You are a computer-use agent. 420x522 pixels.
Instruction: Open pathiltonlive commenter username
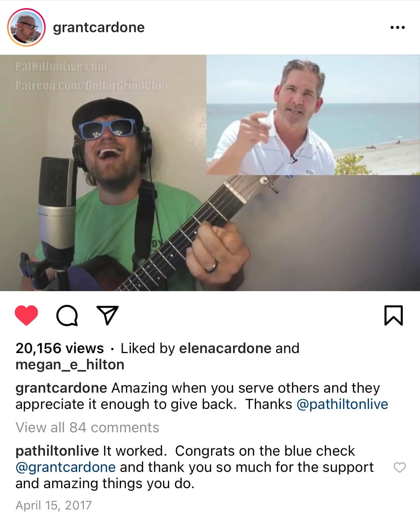pos(57,451)
